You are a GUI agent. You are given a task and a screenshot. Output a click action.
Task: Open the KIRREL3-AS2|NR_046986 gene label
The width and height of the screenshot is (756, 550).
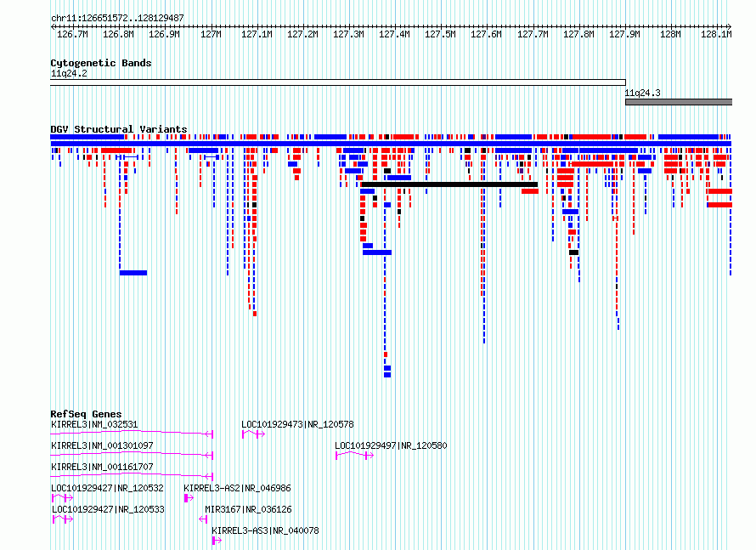237,488
